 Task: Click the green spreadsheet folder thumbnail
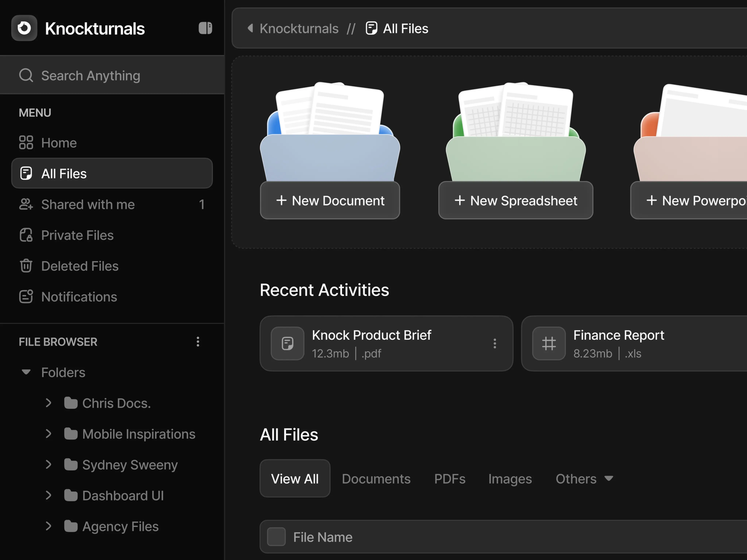(x=515, y=135)
